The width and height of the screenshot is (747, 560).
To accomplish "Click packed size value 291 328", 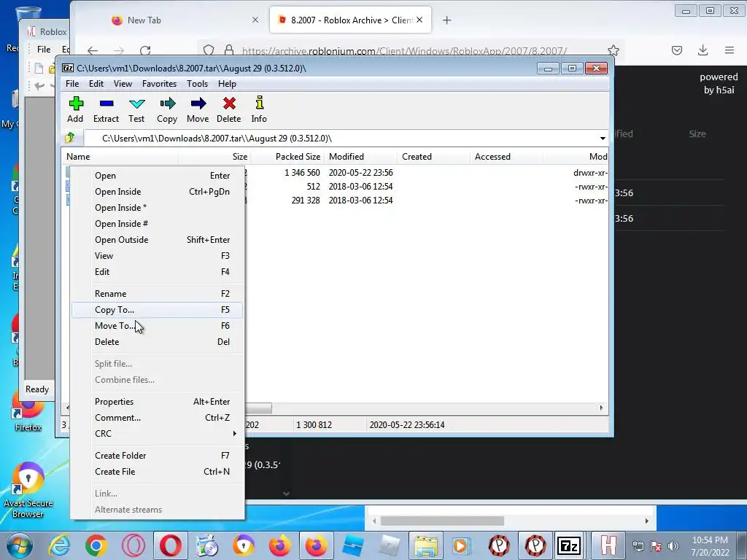I will coord(306,201).
